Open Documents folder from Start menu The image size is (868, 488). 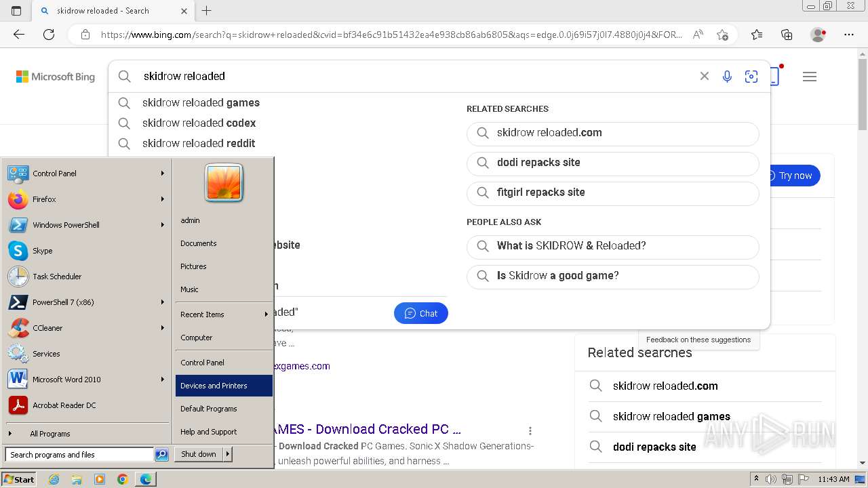pyautogui.click(x=224, y=243)
